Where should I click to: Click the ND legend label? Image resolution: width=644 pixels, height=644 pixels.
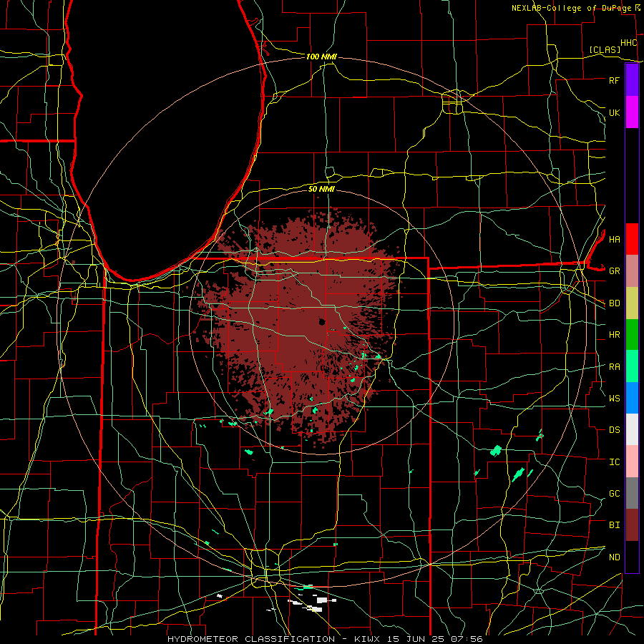click(x=614, y=557)
